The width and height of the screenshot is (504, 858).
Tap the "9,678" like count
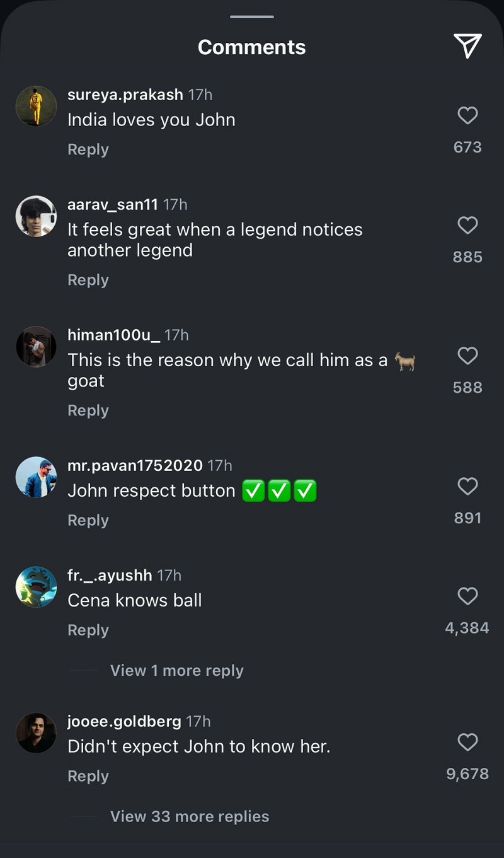[x=467, y=774]
